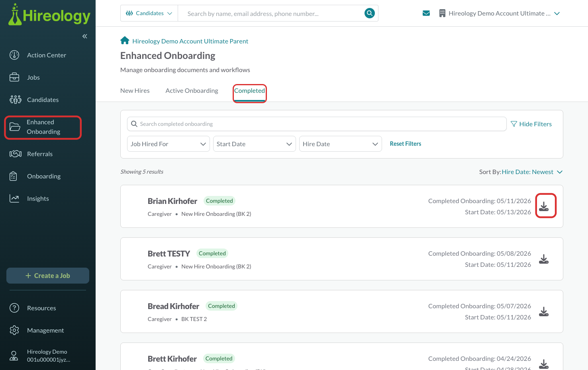Viewport: 588px width, 370px height.
Task: Collapse the sidebar with double chevron
Action: pyautogui.click(x=85, y=36)
